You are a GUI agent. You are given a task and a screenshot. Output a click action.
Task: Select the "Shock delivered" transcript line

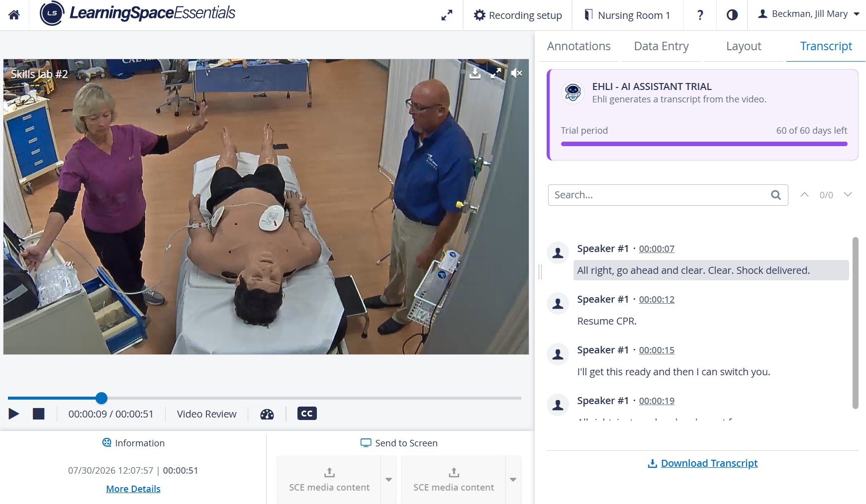click(x=711, y=270)
